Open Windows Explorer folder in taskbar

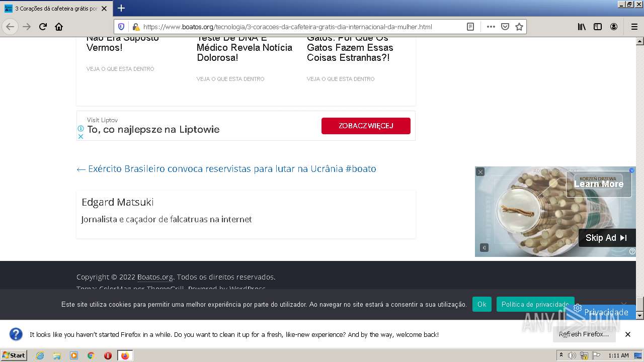pyautogui.click(x=57, y=355)
